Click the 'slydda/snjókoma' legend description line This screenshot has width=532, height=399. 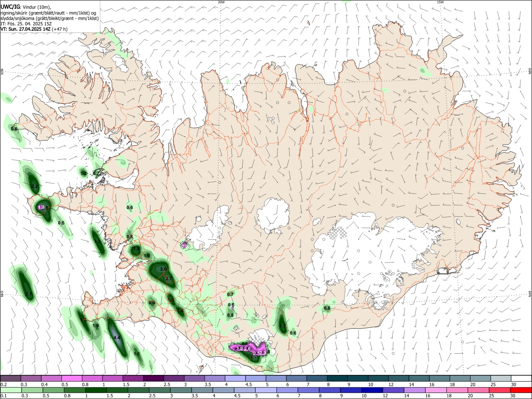(x=49, y=18)
